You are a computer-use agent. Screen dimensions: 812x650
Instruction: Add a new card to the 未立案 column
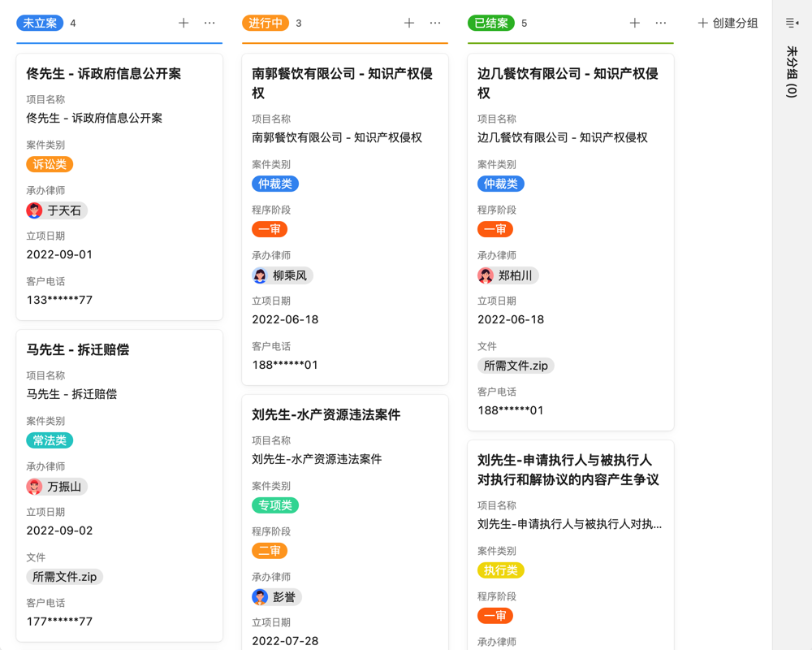pyautogui.click(x=184, y=23)
